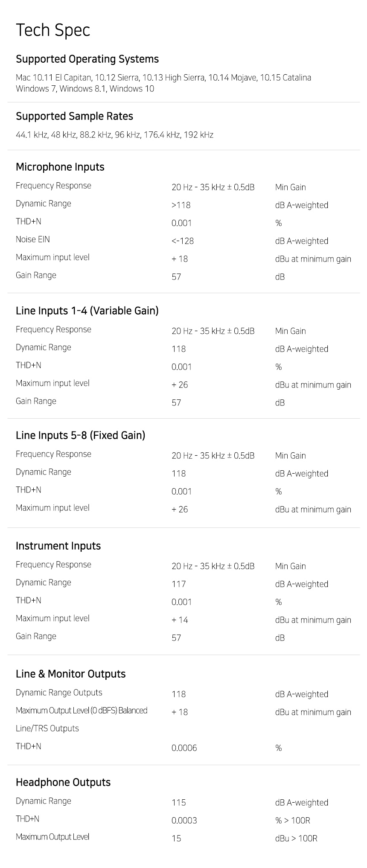Select the Microphone Inputs section heading
This screenshot has height=868, width=367.
60,167
